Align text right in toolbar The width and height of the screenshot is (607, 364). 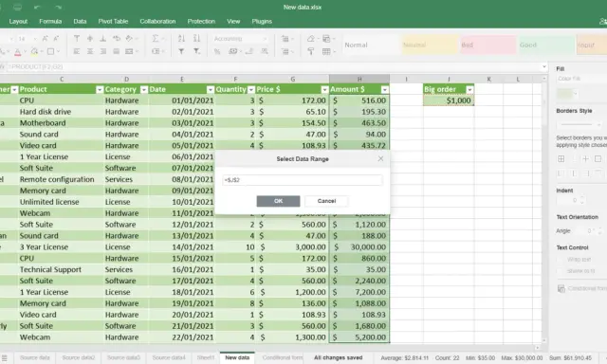[103, 51]
